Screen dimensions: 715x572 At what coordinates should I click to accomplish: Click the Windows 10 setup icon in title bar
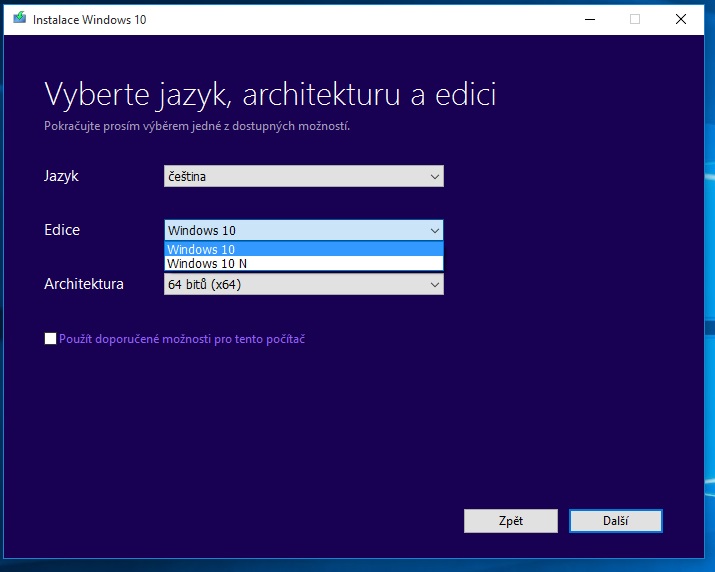[20, 19]
